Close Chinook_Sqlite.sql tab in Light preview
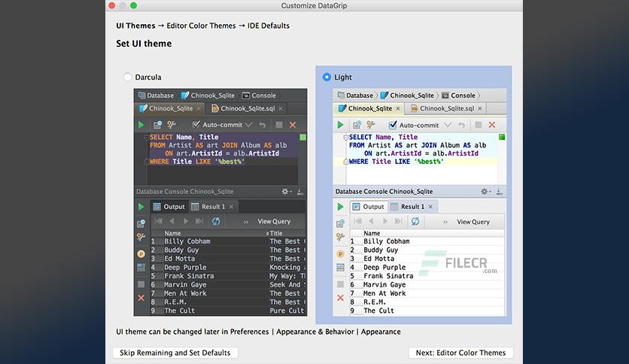 point(480,108)
